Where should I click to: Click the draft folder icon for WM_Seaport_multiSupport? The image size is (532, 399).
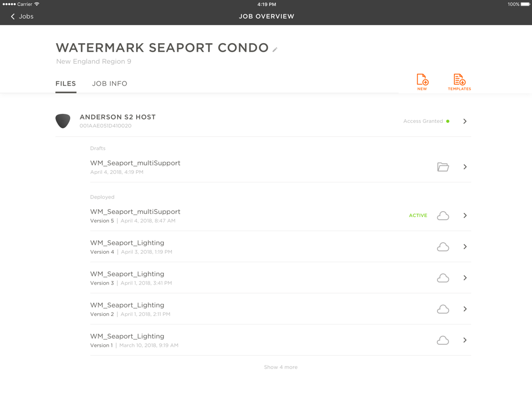443,167
